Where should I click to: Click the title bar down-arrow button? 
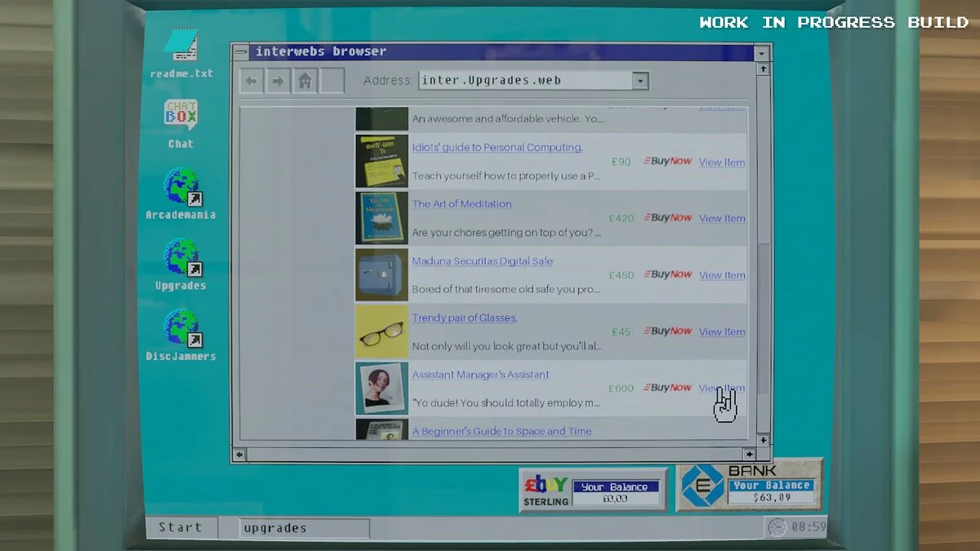click(762, 53)
